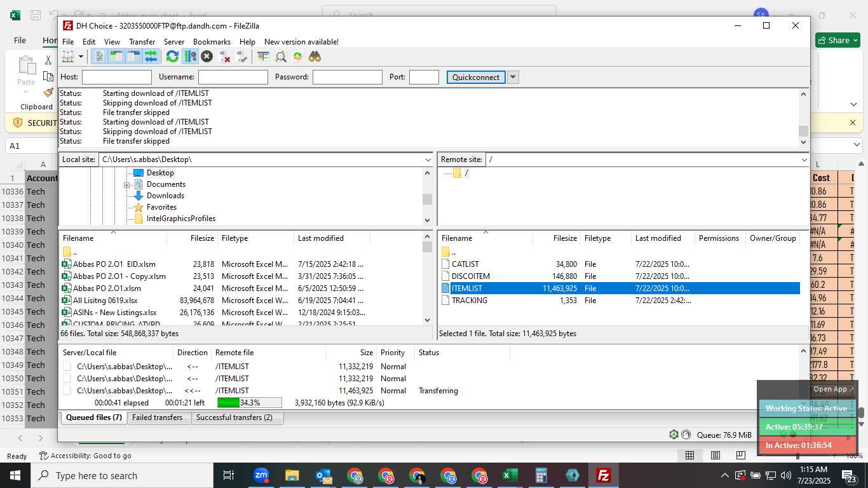Toggle local directory tree display
This screenshot has width=868, height=488.
116,57
